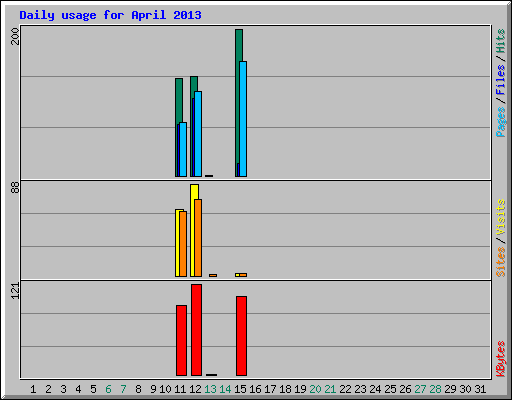The height and width of the screenshot is (400, 512).
Task: Click day label '26' on the x-axis
Action: tap(405, 389)
